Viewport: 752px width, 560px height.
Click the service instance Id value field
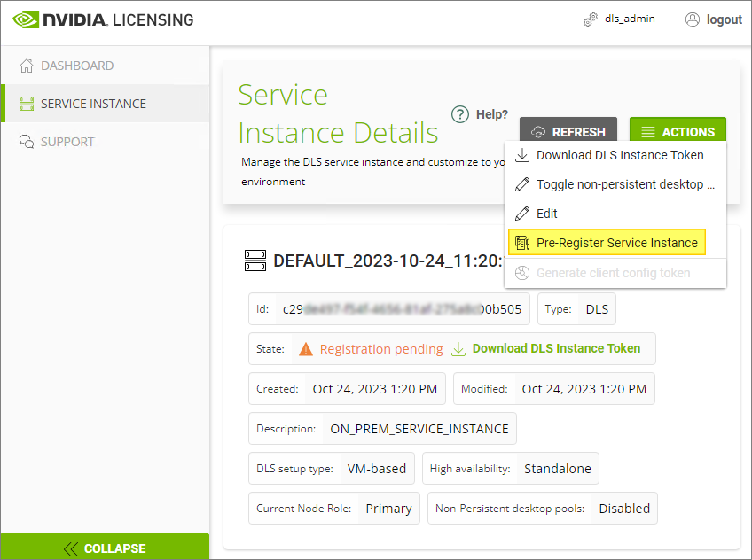pos(402,309)
